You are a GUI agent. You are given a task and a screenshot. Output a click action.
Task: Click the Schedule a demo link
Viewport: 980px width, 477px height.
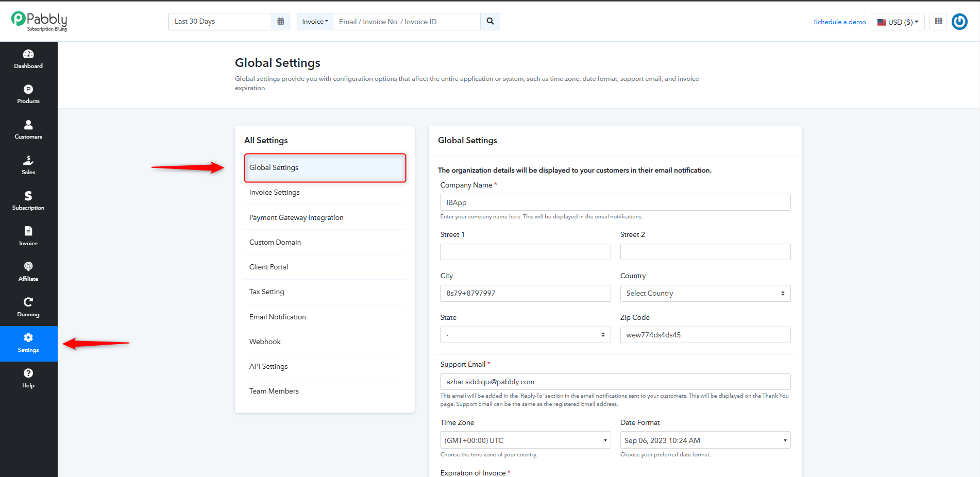(839, 22)
